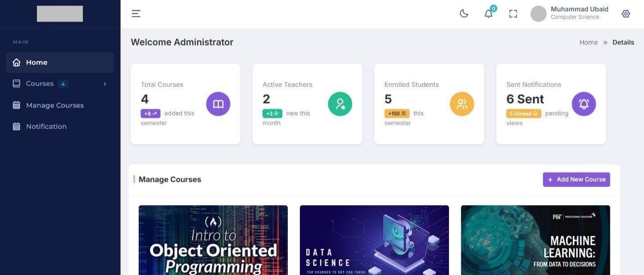Screen dimensions: 644x275
Task: Open the Intro to Object Oriented Programming thumbnail
Action: (213, 240)
